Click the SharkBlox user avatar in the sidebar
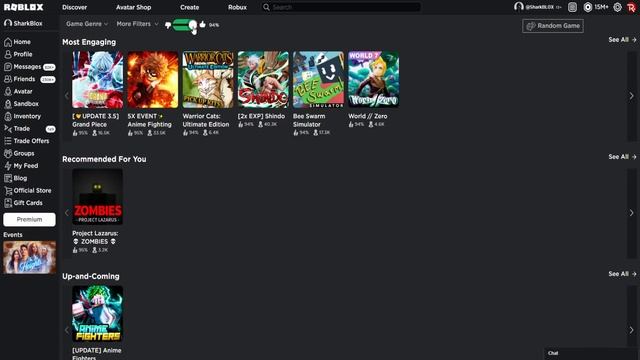The image size is (640, 360). (x=8, y=23)
